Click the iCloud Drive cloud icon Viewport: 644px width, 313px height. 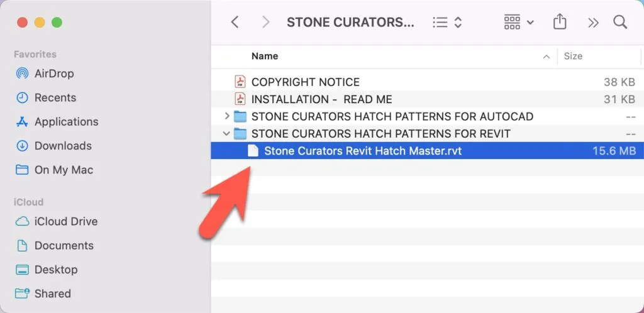(x=22, y=221)
